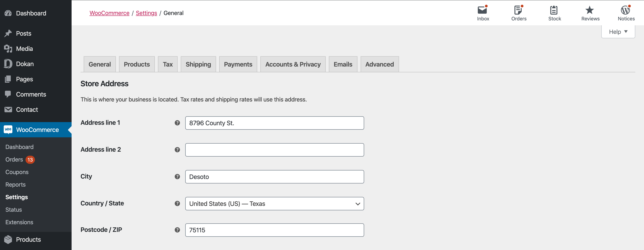Expand the Help dropdown
The image size is (644, 250).
pyautogui.click(x=618, y=32)
